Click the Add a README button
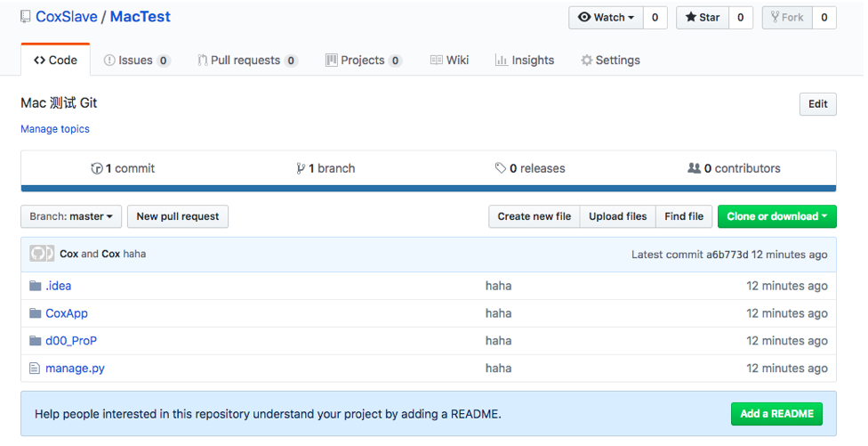The image size is (868, 446). coord(776,414)
